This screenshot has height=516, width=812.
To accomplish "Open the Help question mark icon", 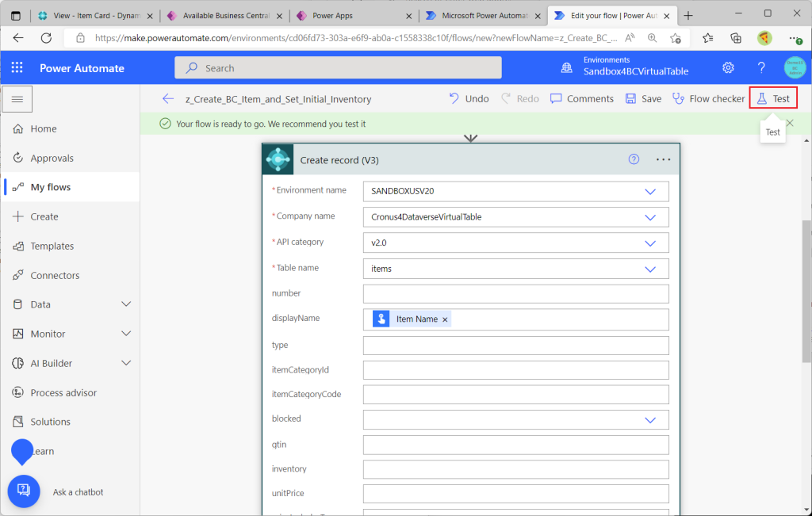I will (761, 68).
